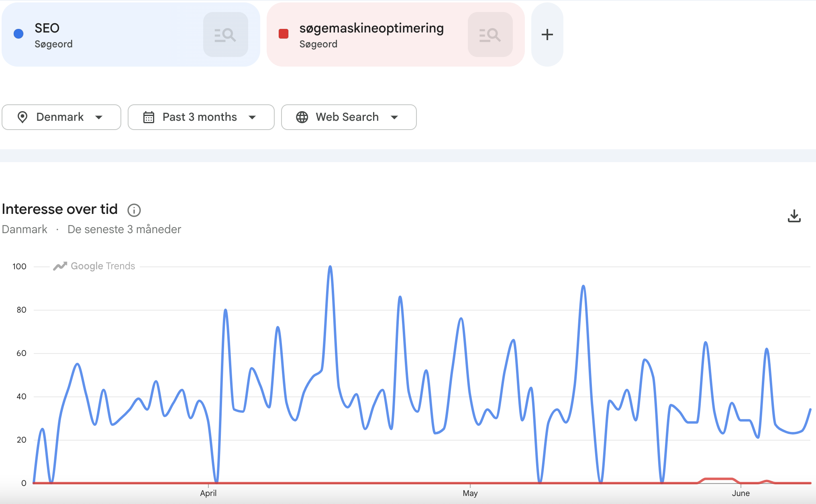Click the 40 value on the y-axis
Viewport: 816px width, 504px height.
[21, 396]
